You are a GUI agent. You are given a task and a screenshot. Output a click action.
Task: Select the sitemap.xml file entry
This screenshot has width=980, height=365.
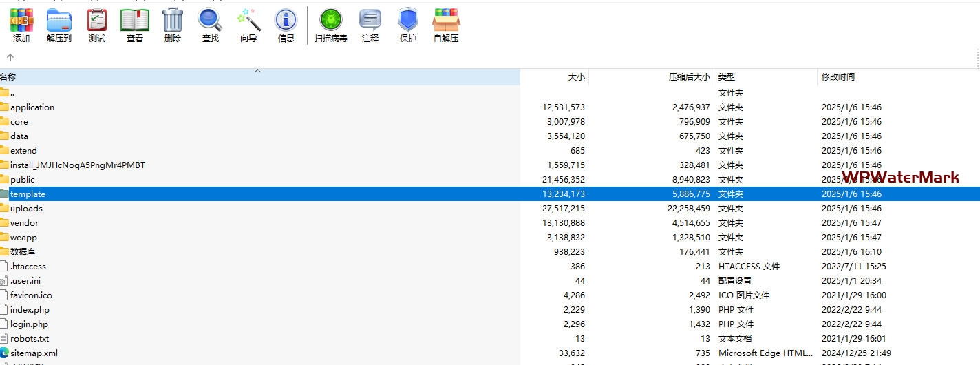click(34, 353)
